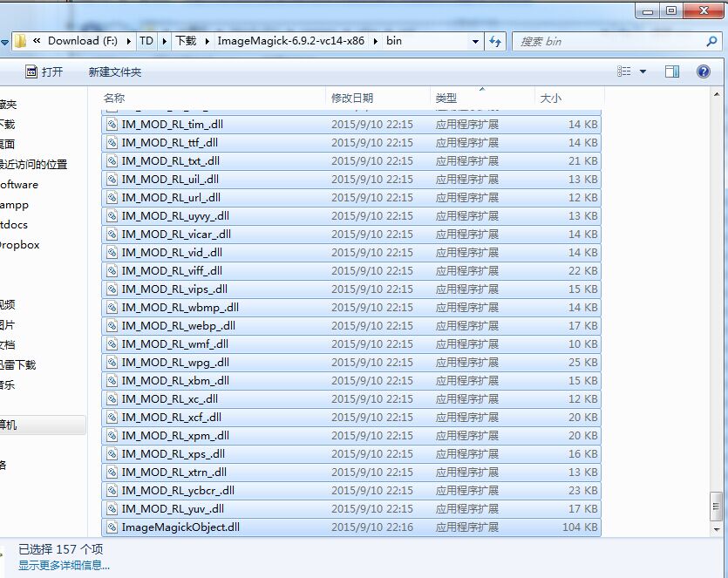728x578 pixels.
Task: Click the icon of IM_MOD_RL_txt_.dll
Action: [112, 161]
